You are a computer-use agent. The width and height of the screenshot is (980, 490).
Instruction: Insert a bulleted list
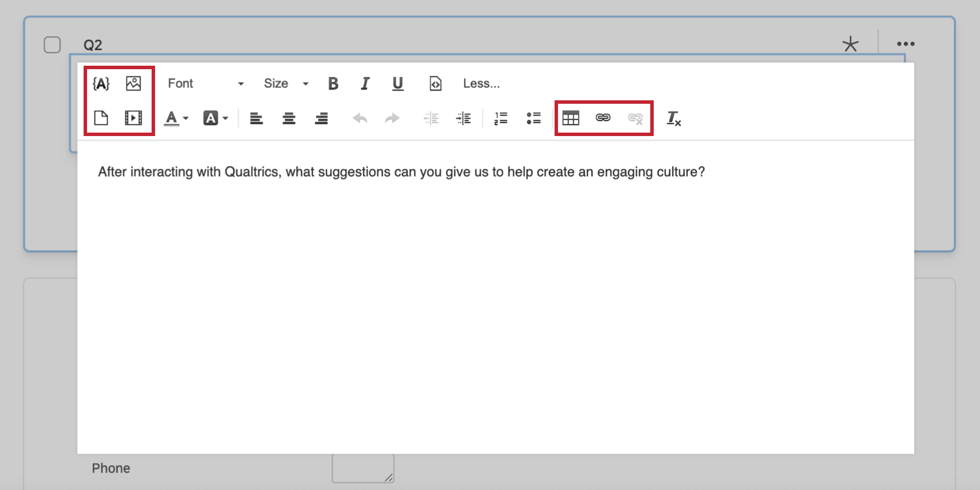click(534, 118)
